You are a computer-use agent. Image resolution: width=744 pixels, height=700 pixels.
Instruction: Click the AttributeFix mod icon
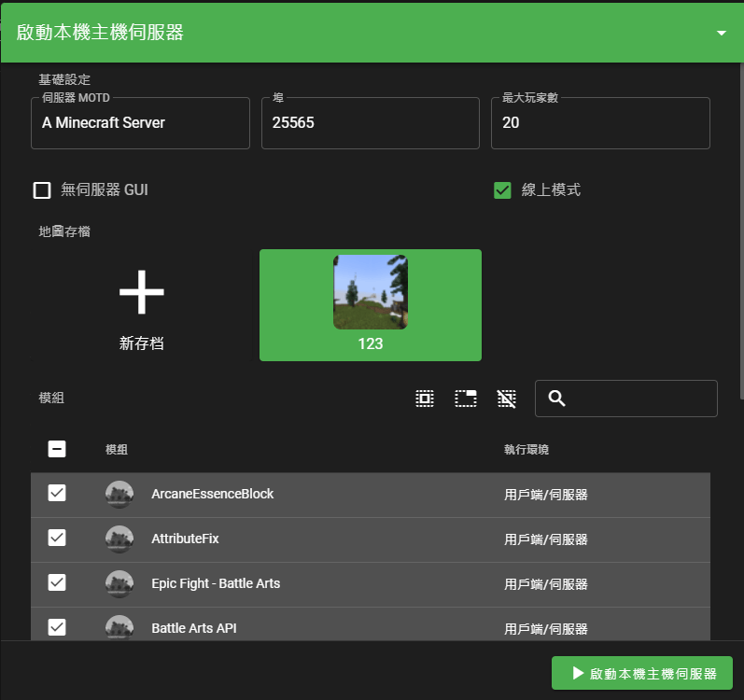(x=119, y=539)
